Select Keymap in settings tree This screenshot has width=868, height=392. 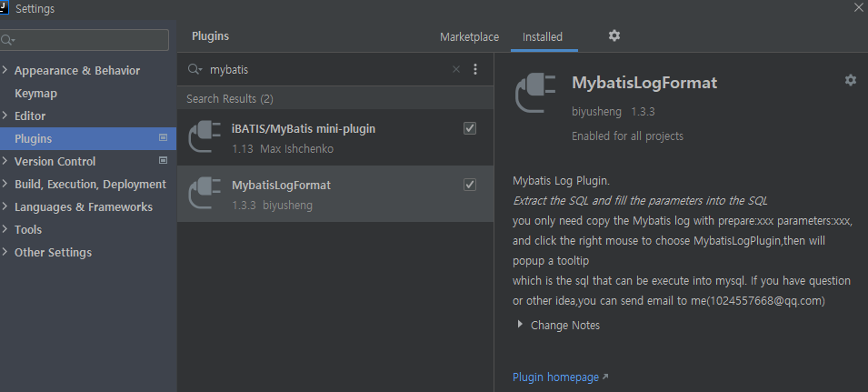pyautogui.click(x=35, y=93)
